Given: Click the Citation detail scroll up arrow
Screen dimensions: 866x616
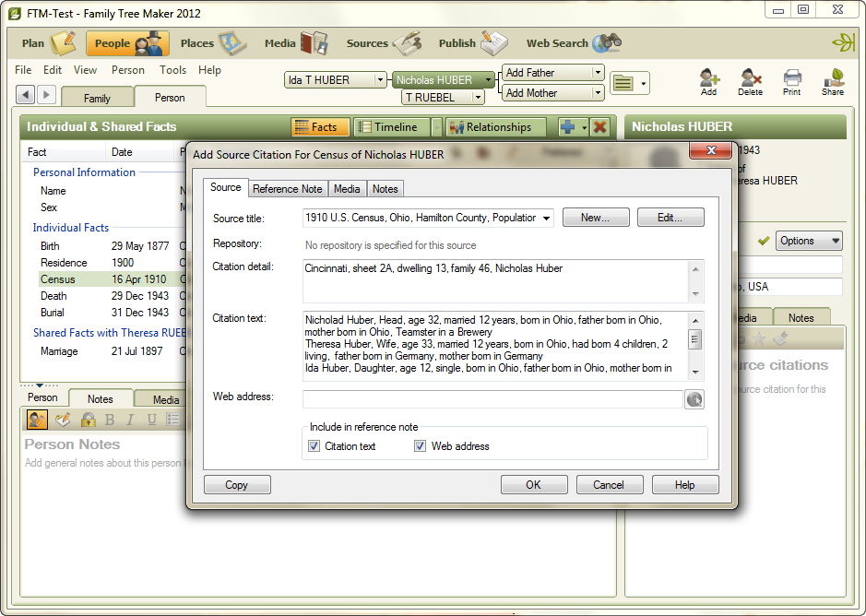Looking at the screenshot, I should pyautogui.click(x=695, y=269).
